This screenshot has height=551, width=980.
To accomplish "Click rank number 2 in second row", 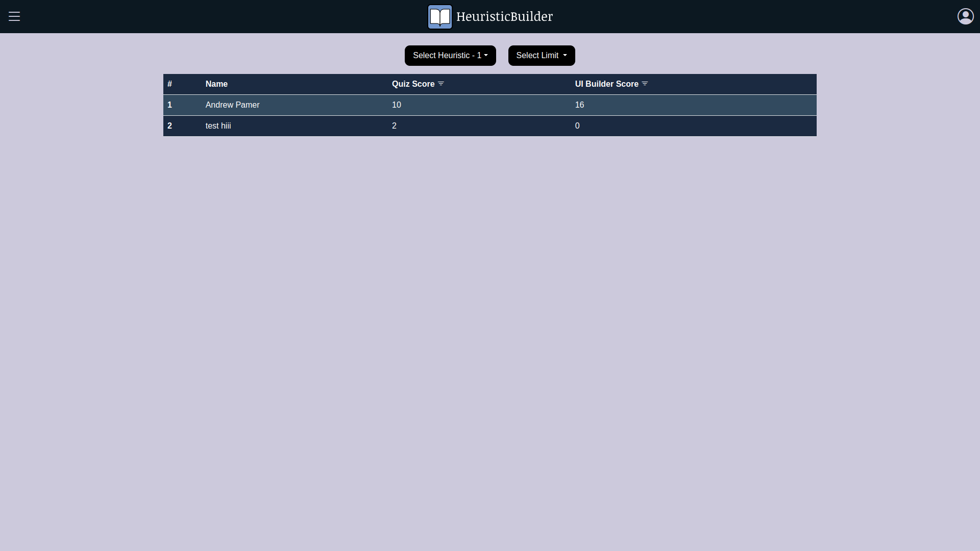I will pos(170,126).
